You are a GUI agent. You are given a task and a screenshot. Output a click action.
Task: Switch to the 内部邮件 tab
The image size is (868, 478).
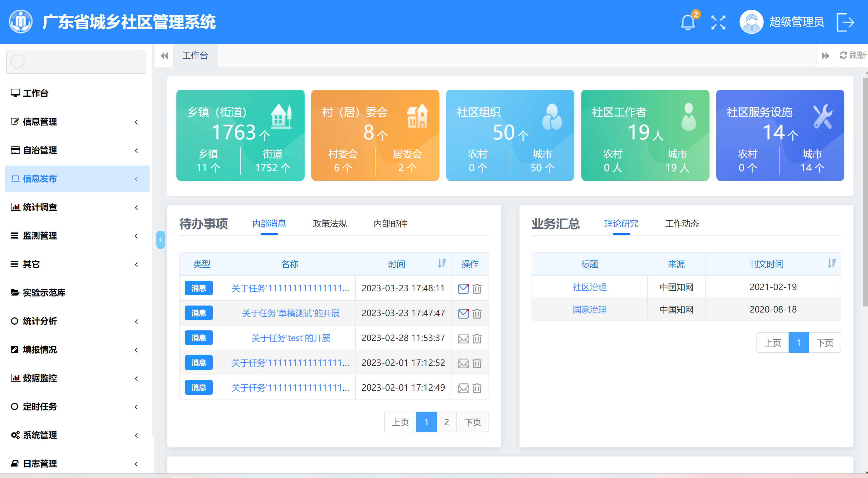[x=391, y=223]
